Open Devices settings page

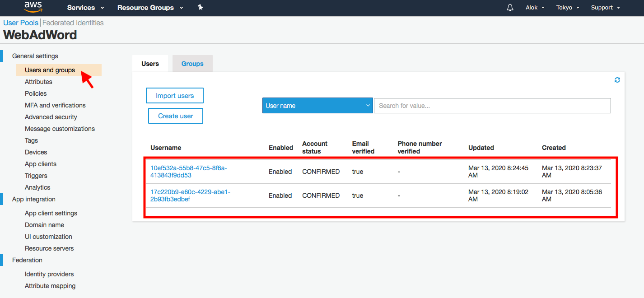[36, 152]
